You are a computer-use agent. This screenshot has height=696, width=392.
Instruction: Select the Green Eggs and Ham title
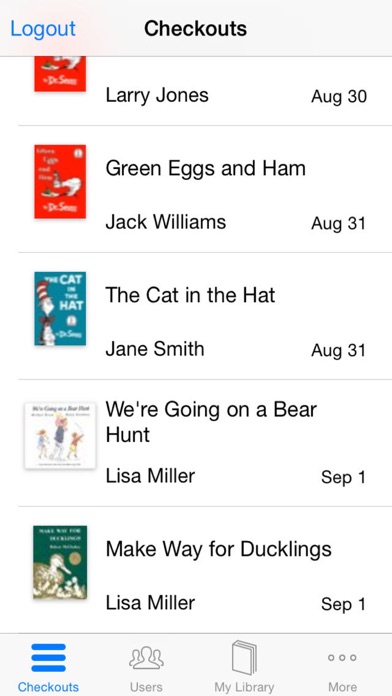click(x=206, y=169)
